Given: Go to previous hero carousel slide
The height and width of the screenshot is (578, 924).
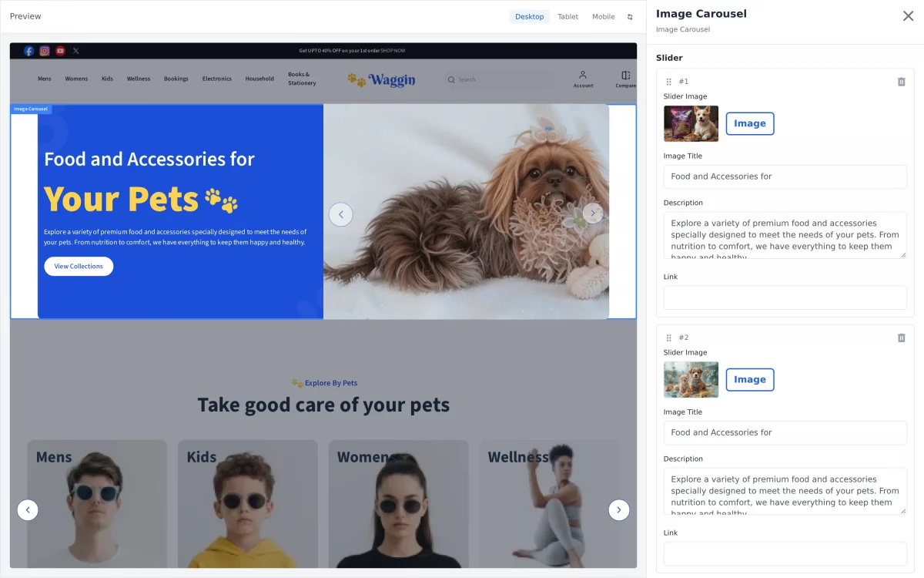Looking at the screenshot, I should (340, 214).
